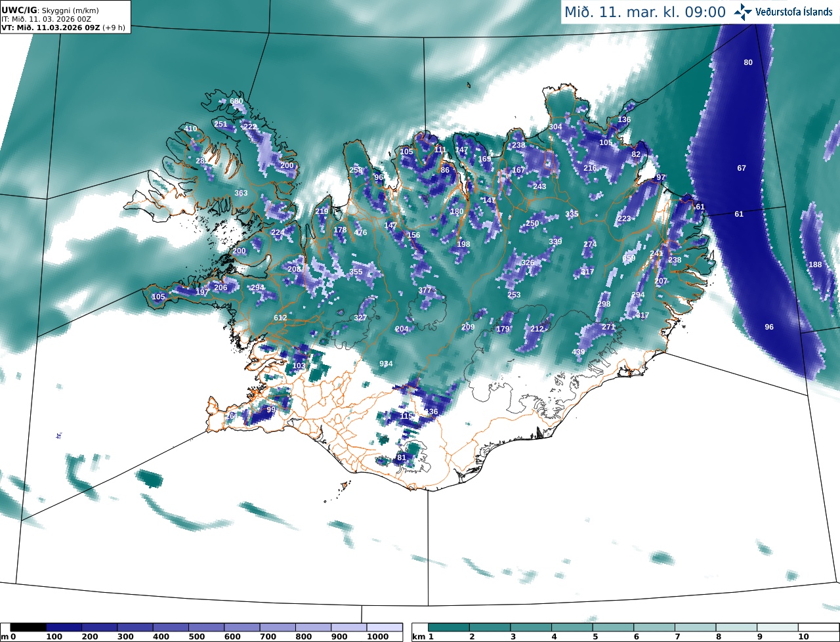
Task: Click the visibility value 216 on the map
Action: click(590, 168)
